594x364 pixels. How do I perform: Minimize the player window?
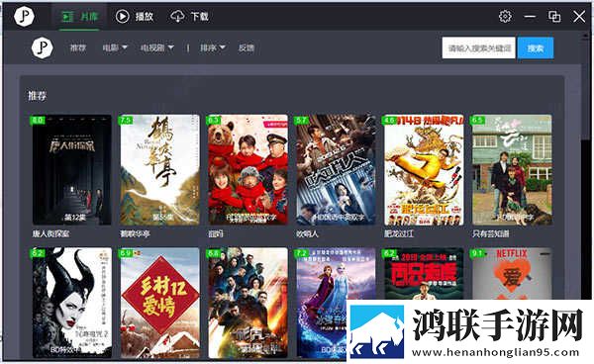[x=530, y=16]
